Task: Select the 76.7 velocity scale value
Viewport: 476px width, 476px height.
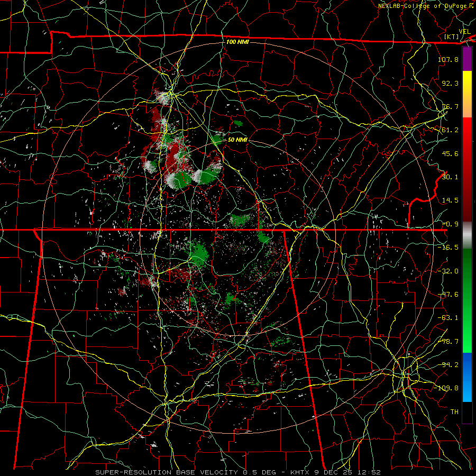Action: pos(450,106)
